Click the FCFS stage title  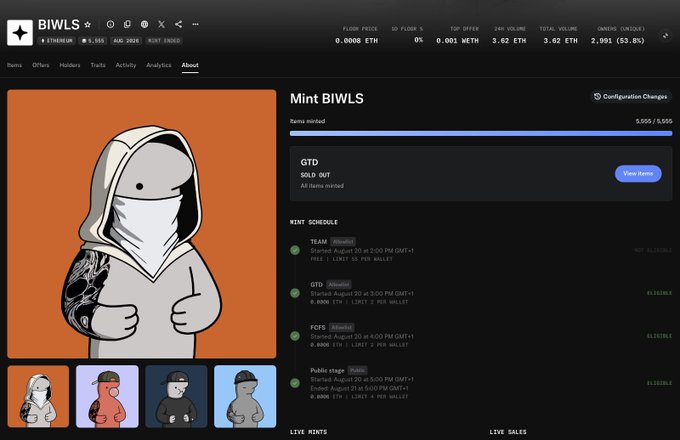tap(318, 327)
